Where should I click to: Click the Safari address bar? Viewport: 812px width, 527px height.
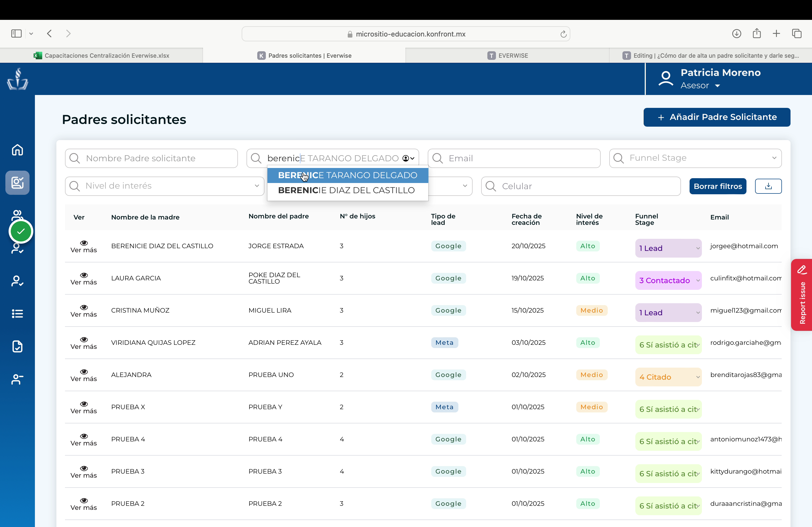406,34
